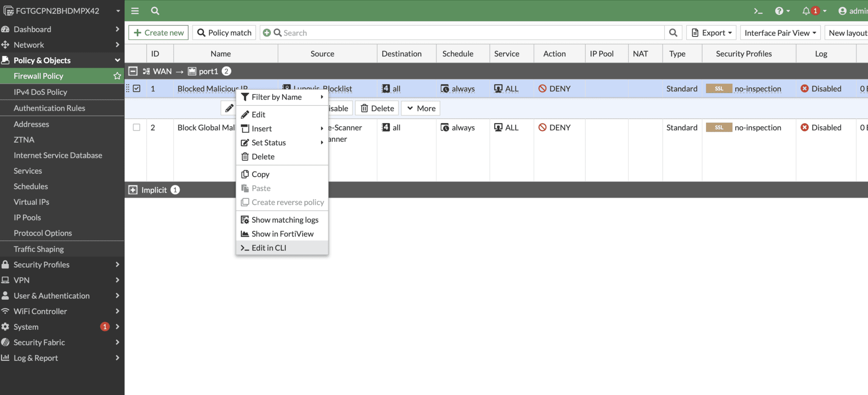Viewport: 868px width, 395px height.
Task: Uncheck the policy 1 row checkbox
Action: pyautogui.click(x=136, y=88)
